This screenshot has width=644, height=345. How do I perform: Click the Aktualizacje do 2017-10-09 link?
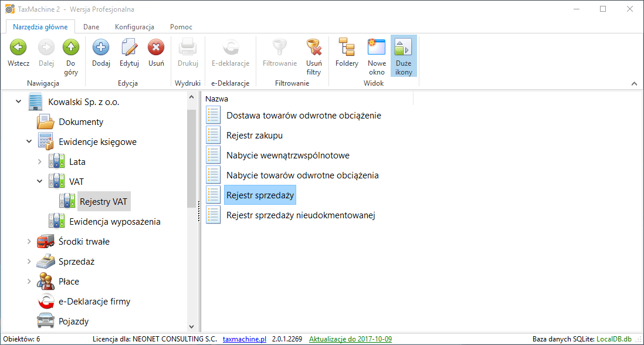pos(350,339)
